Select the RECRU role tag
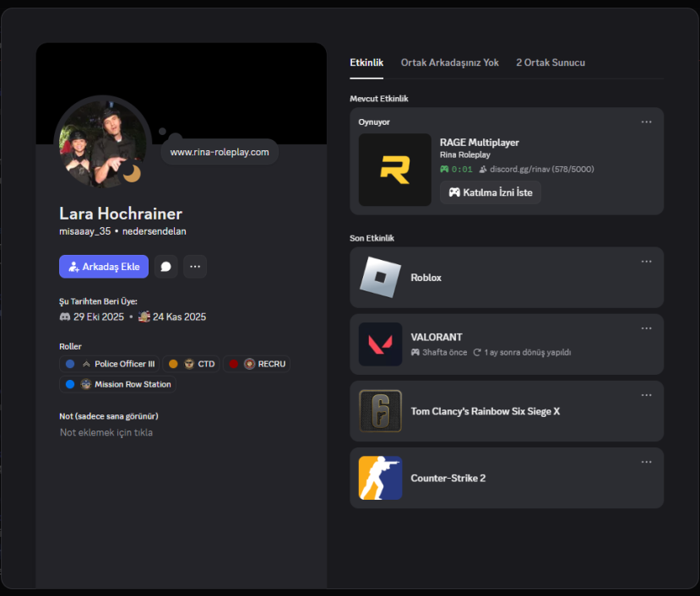This screenshot has width=700, height=596. tap(257, 364)
